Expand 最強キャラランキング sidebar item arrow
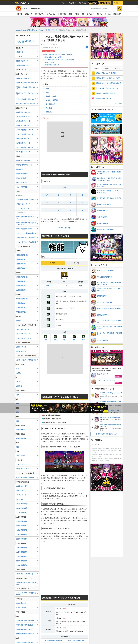138x644 pixels. 38,78
